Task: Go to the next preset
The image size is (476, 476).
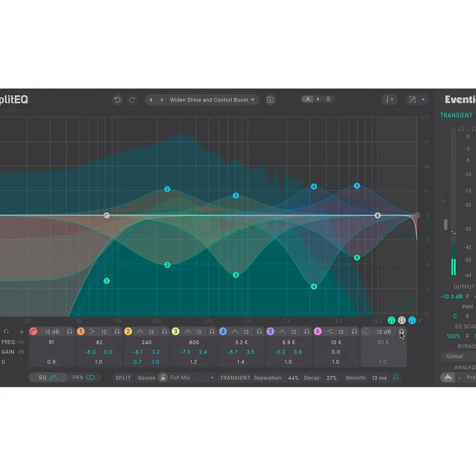Action: click(x=162, y=100)
